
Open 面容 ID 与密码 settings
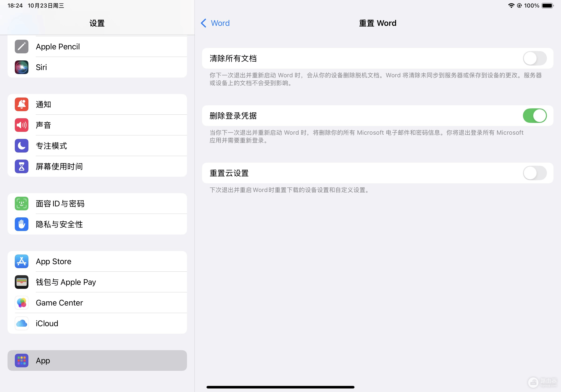[97, 204]
